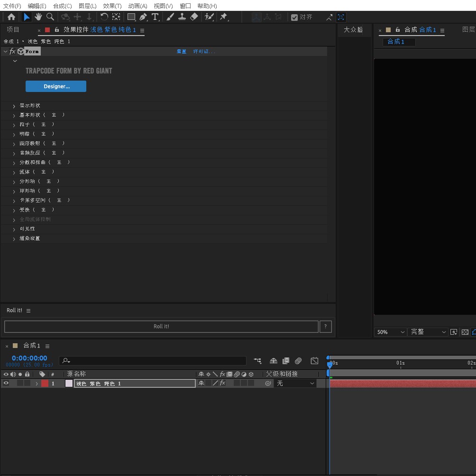This screenshot has height=476, width=476.
Task: Expand layer 1 properties in timeline
Action: [x=37, y=384]
